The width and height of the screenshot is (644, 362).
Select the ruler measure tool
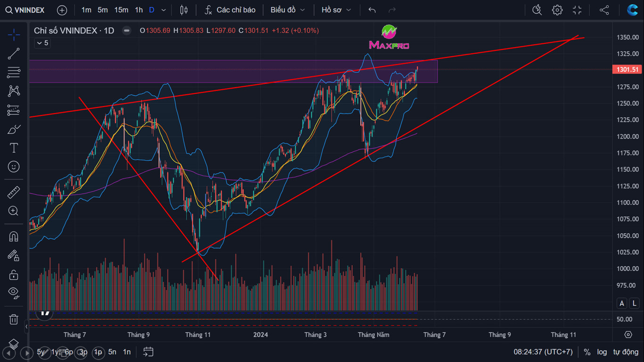coord(14,192)
